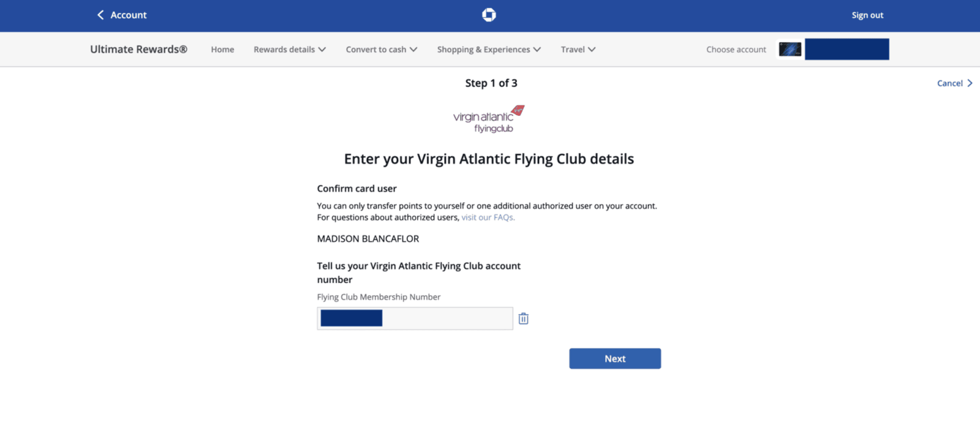The width and height of the screenshot is (980, 422).
Task: Open the Convert to cash dropdown
Action: click(380, 49)
